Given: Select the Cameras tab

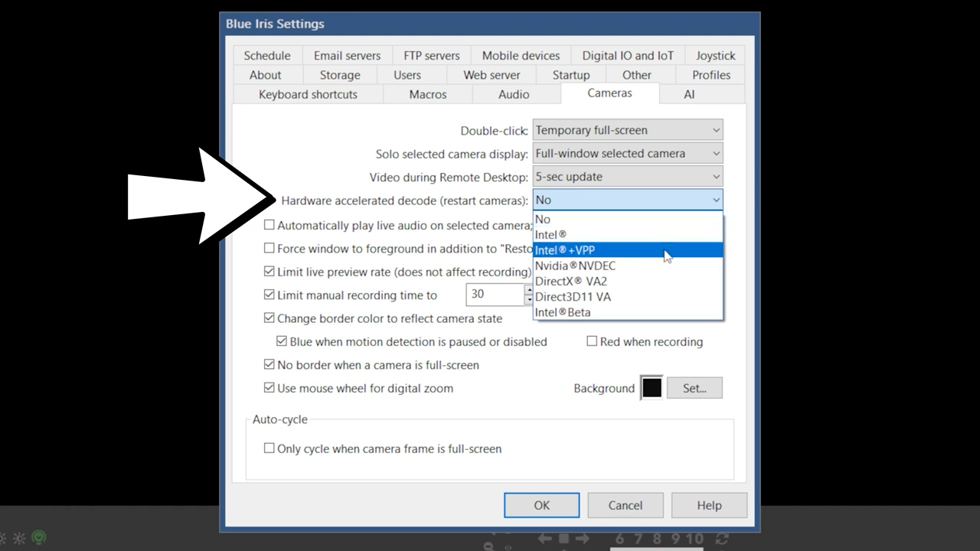Looking at the screenshot, I should [610, 93].
